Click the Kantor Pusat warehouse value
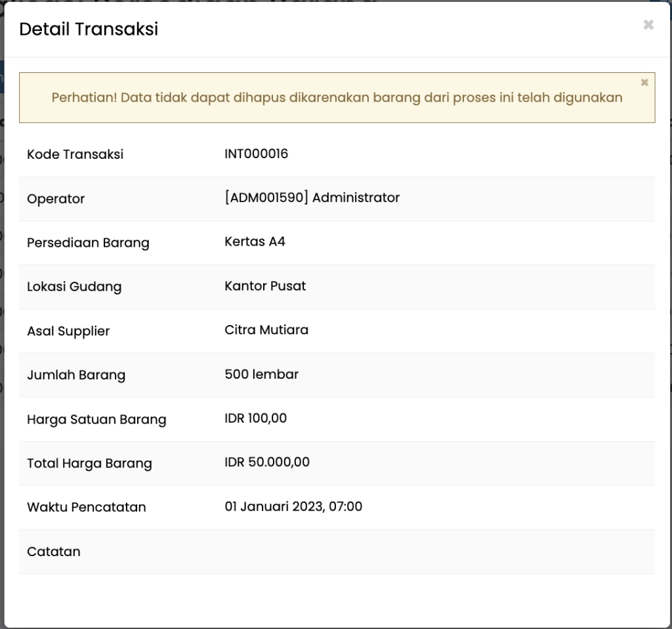The width and height of the screenshot is (672, 629). coord(265,286)
